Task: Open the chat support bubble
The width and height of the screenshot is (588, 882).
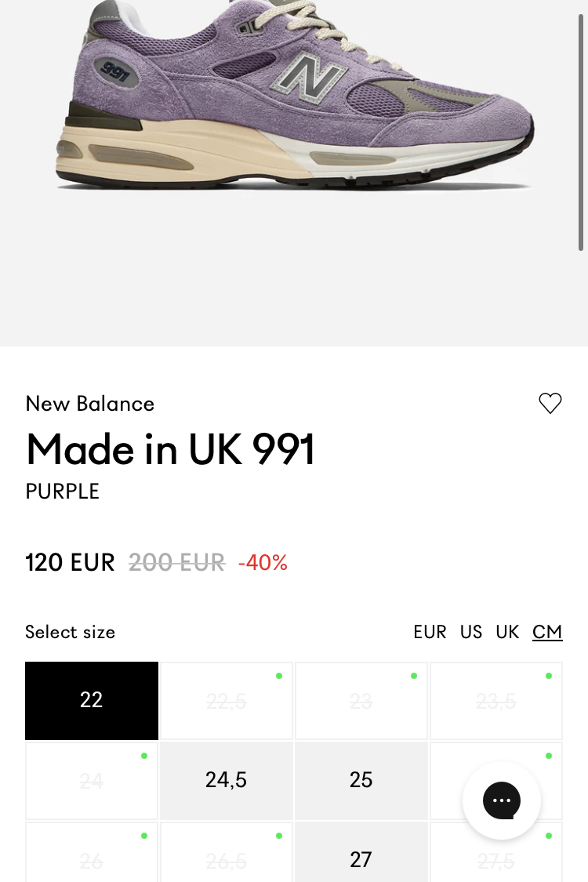Action: click(502, 800)
